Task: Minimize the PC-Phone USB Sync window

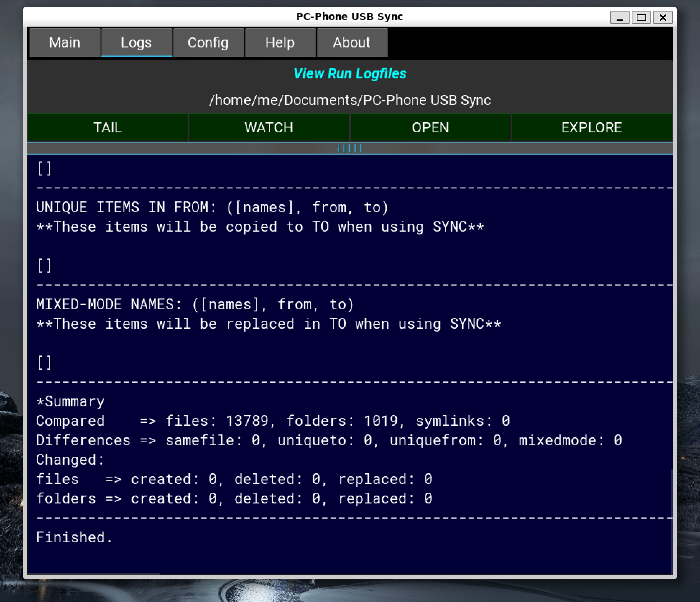Action: point(620,17)
